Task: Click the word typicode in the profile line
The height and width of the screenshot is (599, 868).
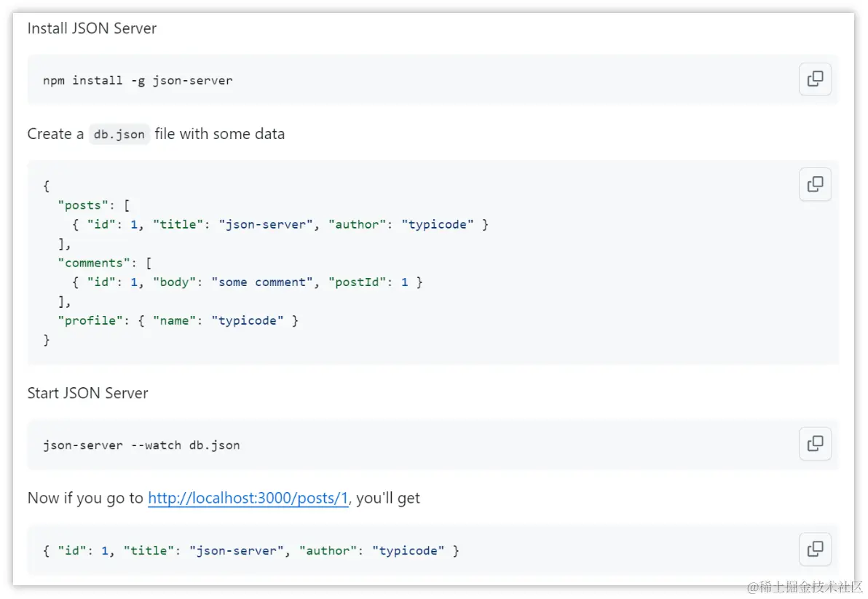Action: (x=248, y=320)
